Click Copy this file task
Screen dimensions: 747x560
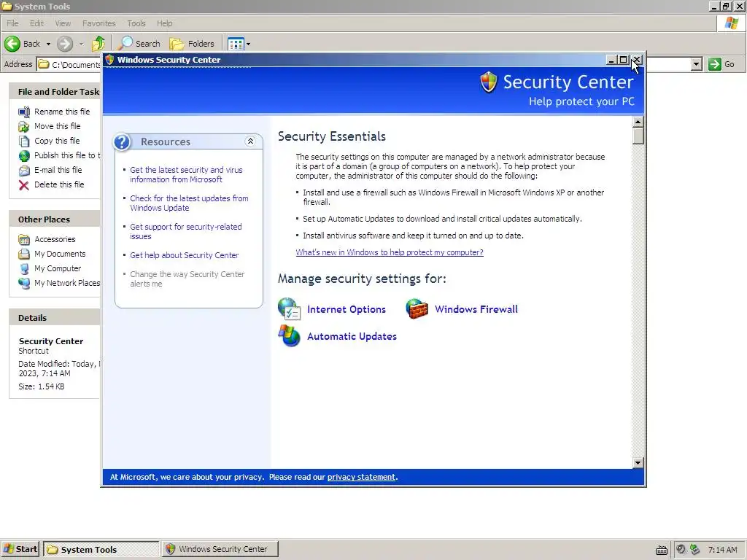tap(57, 141)
